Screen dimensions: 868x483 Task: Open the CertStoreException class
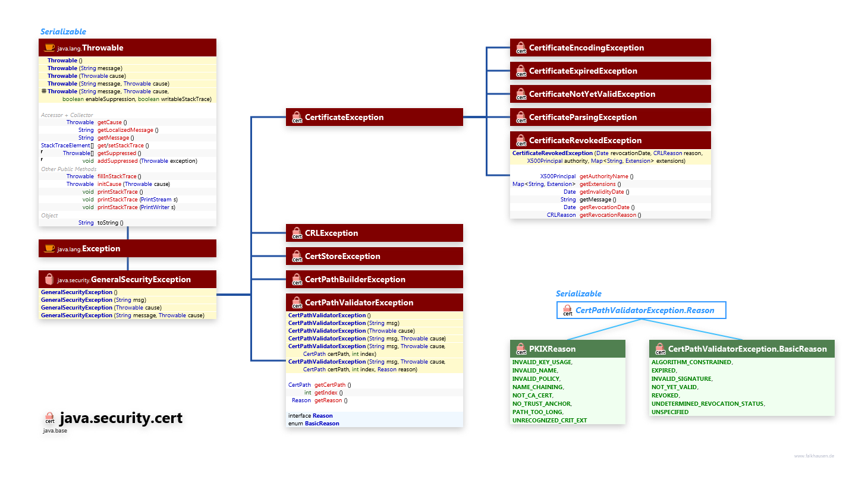375,256
